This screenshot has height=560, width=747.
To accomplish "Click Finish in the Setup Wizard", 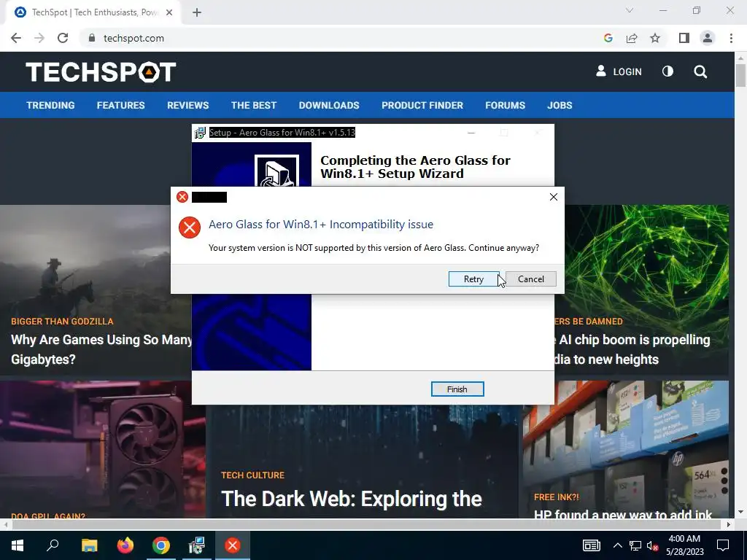I will [x=457, y=389].
